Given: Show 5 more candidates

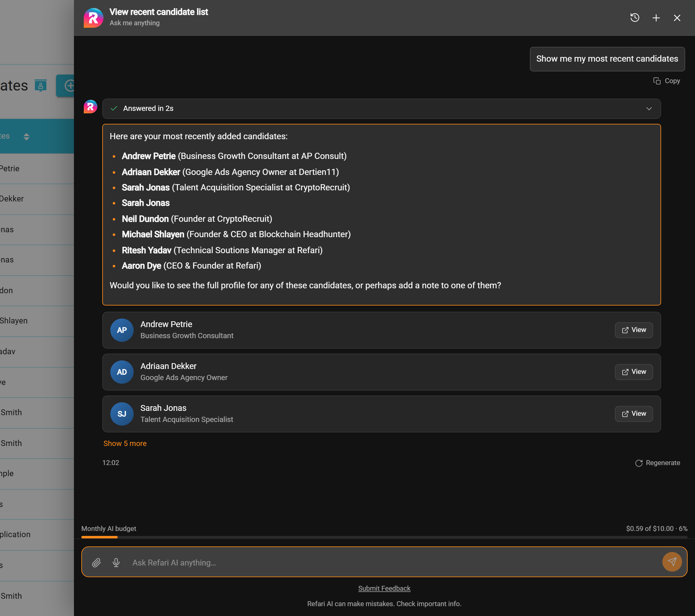Looking at the screenshot, I should 125,443.
